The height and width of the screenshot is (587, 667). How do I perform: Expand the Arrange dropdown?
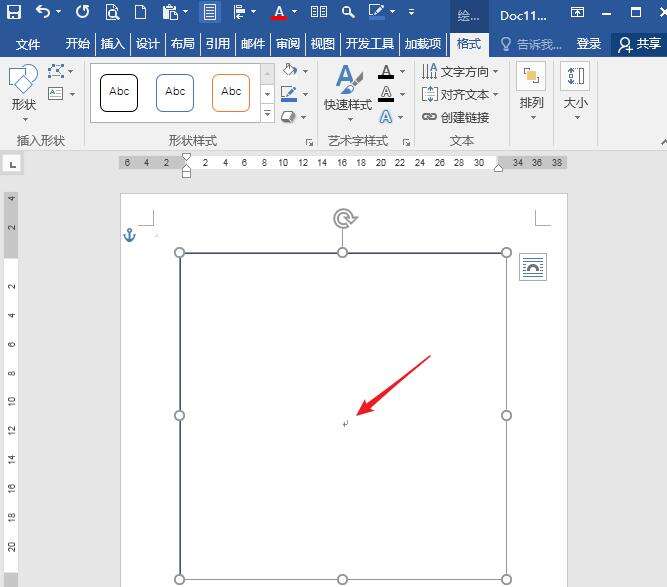click(x=531, y=91)
